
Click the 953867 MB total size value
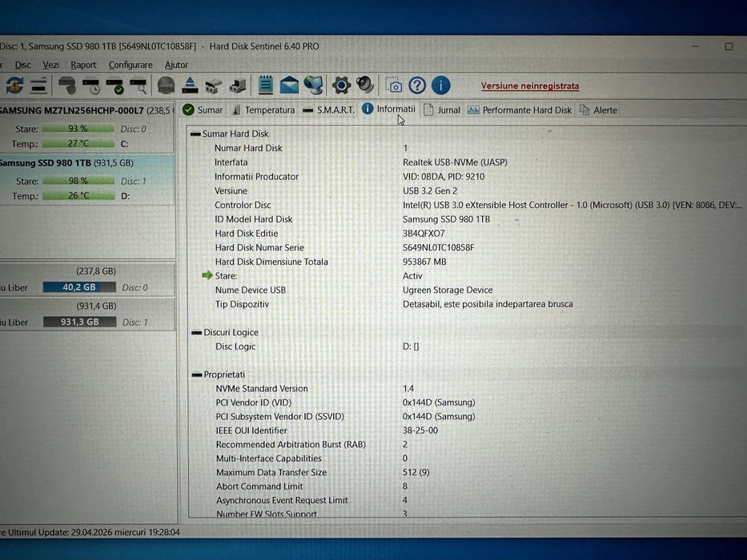[x=424, y=262]
